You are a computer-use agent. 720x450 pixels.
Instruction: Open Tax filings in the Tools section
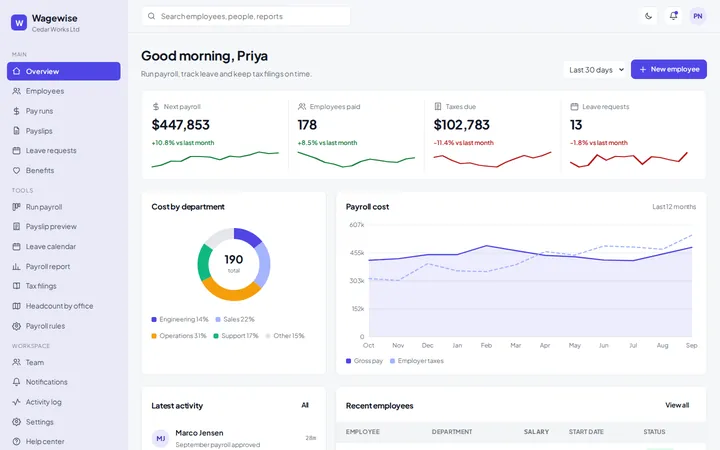click(64, 286)
